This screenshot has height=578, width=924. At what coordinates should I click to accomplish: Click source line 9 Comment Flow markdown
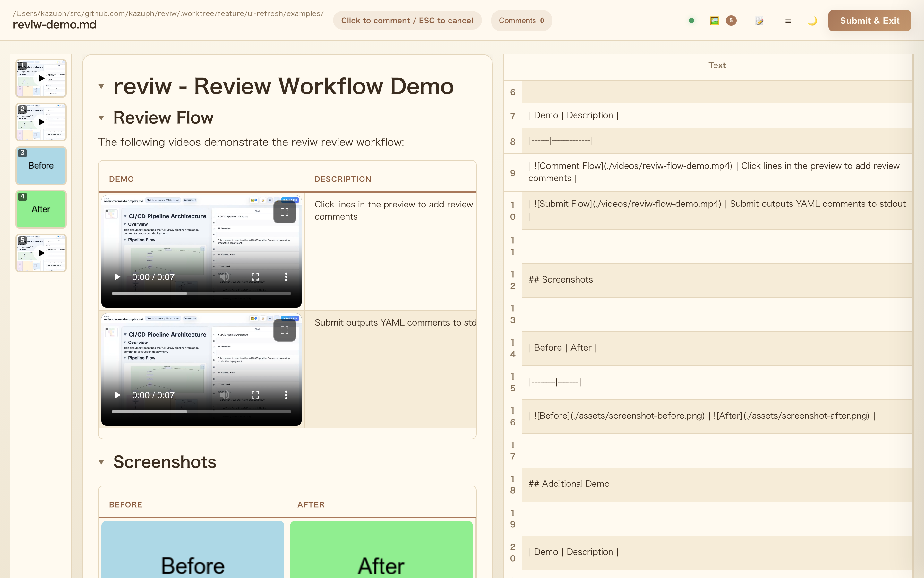717,172
